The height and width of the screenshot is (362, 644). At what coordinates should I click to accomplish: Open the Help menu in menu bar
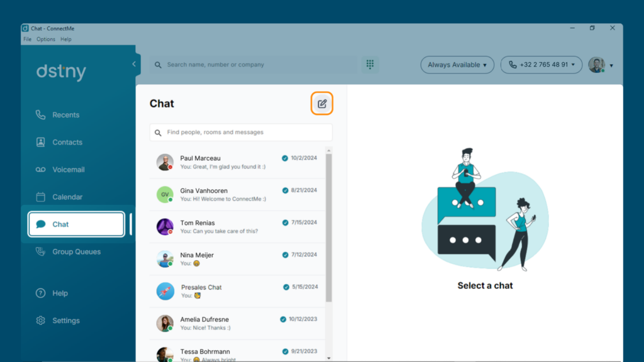(x=65, y=40)
